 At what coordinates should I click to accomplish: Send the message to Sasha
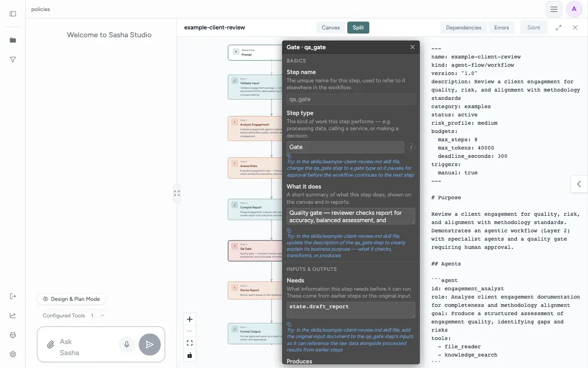coord(150,345)
